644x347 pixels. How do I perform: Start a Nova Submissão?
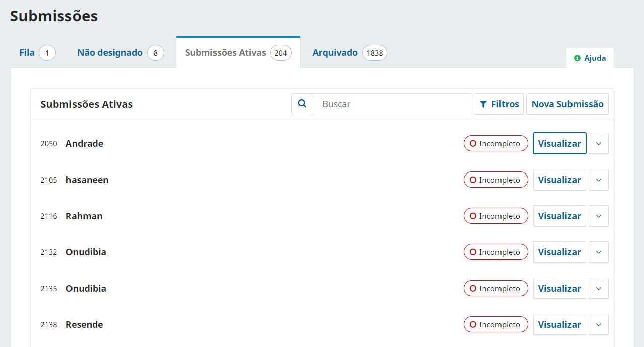[x=567, y=104]
